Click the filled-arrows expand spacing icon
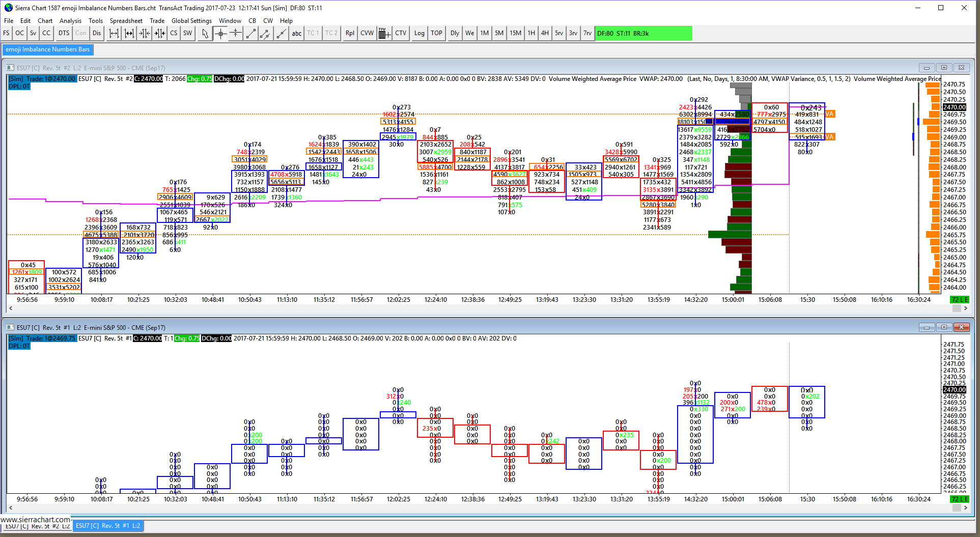Image resolution: width=980 pixels, height=537 pixels. (129, 33)
